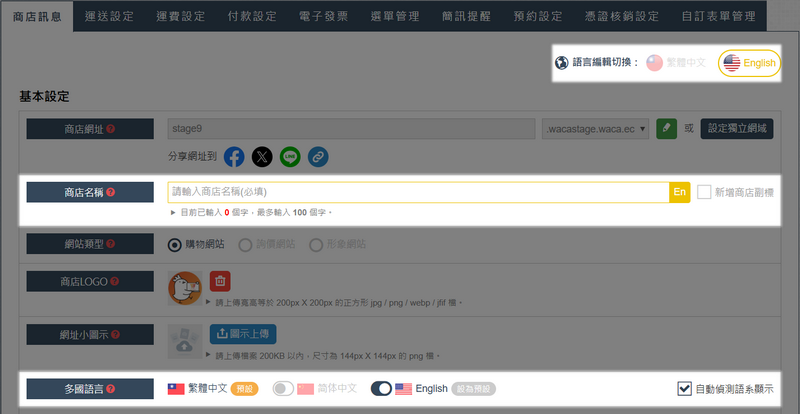The width and height of the screenshot is (800, 414).
Task: Click help icon next to 商店網址
Action: (111, 129)
